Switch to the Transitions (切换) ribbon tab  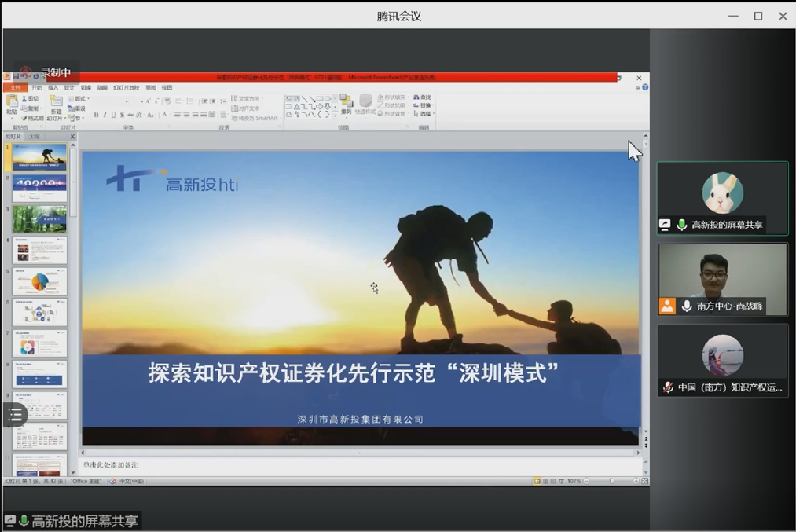86,87
